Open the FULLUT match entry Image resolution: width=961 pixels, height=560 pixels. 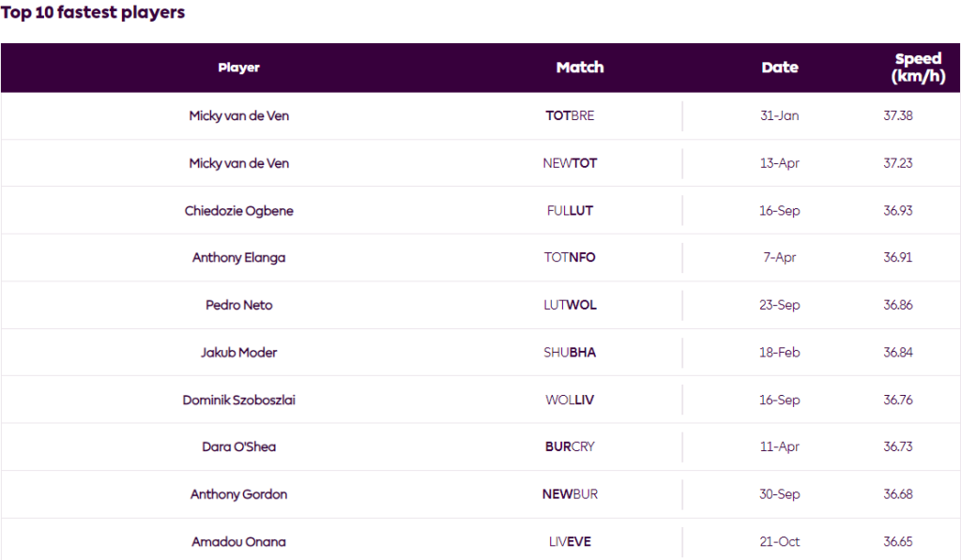coord(570,211)
